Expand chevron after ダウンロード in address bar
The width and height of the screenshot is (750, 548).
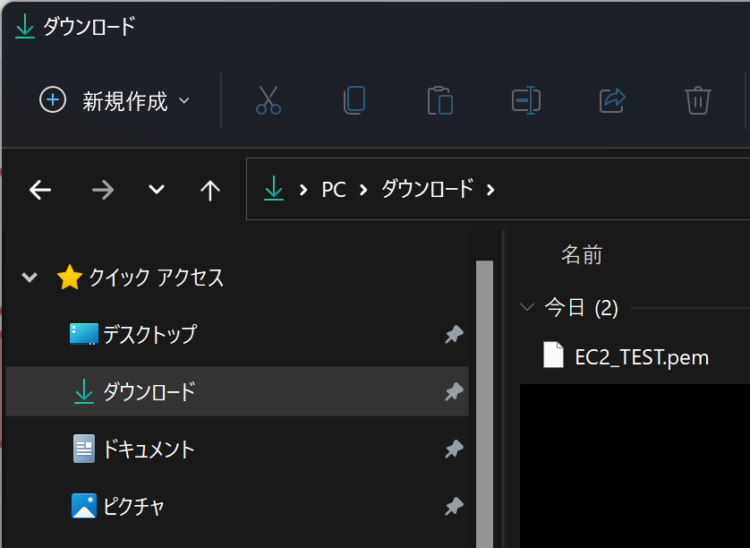click(490, 190)
